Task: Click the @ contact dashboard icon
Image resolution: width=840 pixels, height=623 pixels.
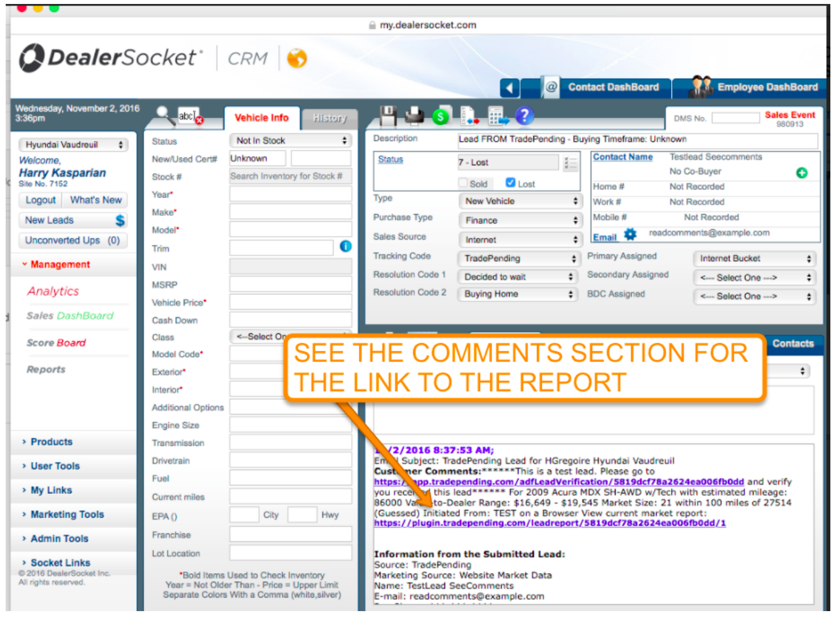Action: point(551,87)
